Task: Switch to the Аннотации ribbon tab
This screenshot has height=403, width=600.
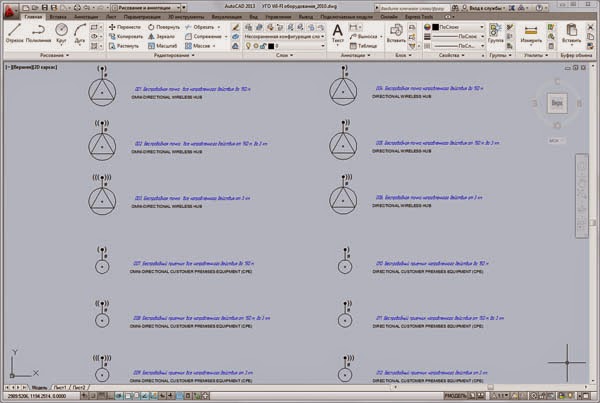Action: pyautogui.click(x=86, y=17)
